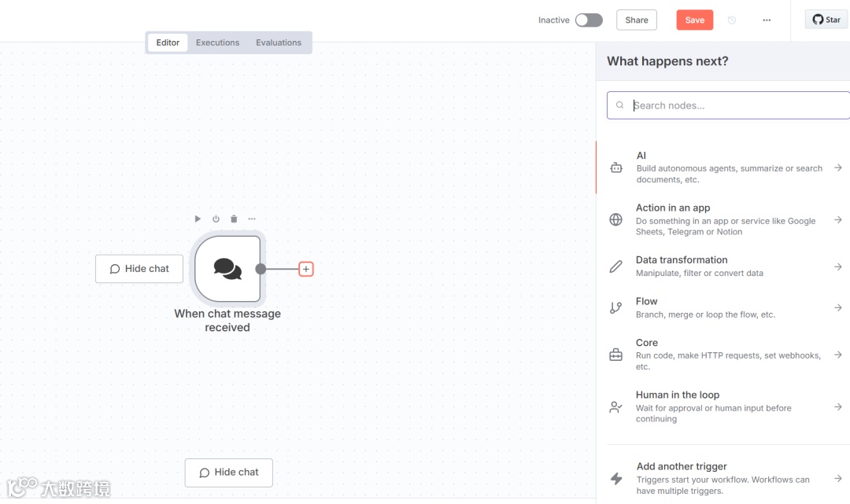
Task: Expand the Data transformation category
Action: 838,267
